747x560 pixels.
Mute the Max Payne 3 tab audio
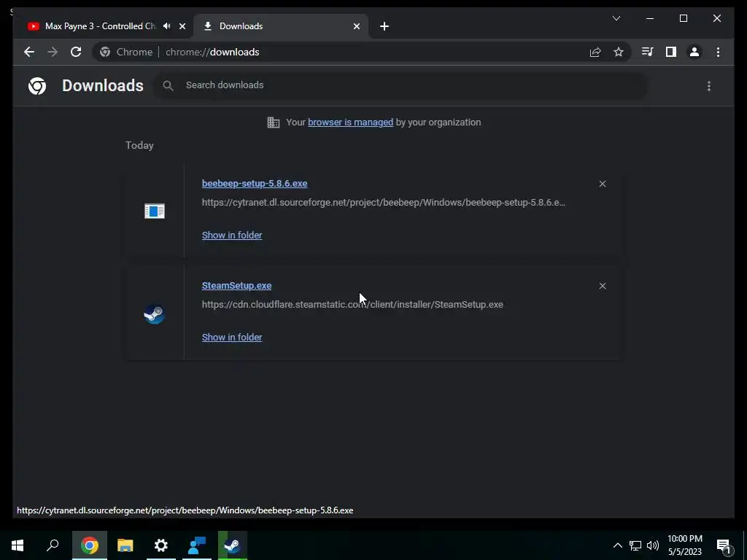[x=167, y=26]
